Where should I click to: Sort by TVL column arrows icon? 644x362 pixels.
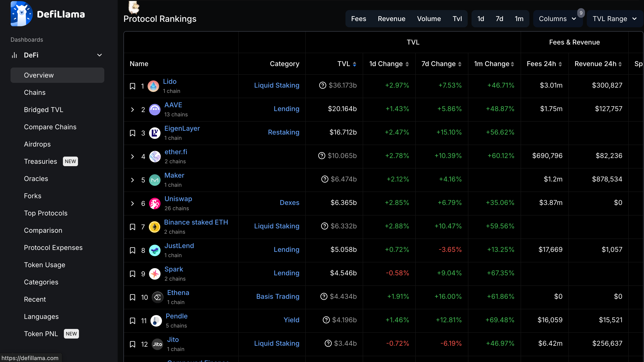pos(355,64)
